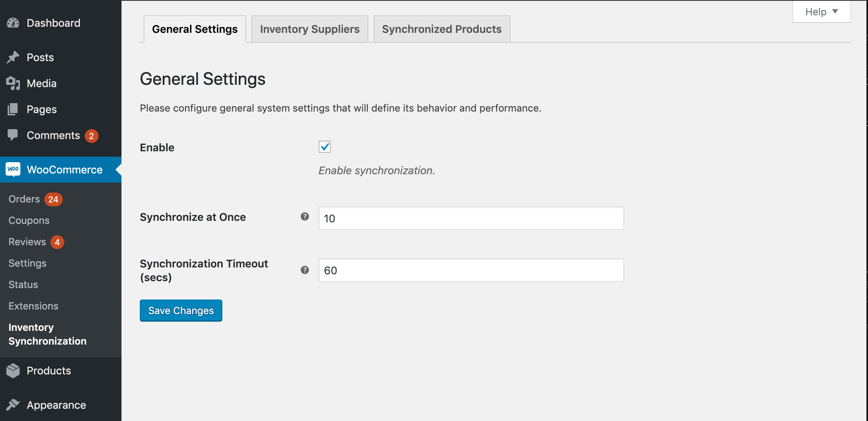868x421 pixels.
Task: Click the Posts pushpin icon
Action: (x=13, y=57)
